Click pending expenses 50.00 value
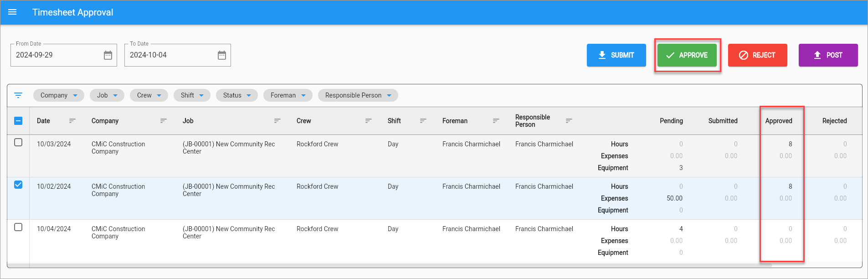The image size is (868, 279). [x=674, y=198]
